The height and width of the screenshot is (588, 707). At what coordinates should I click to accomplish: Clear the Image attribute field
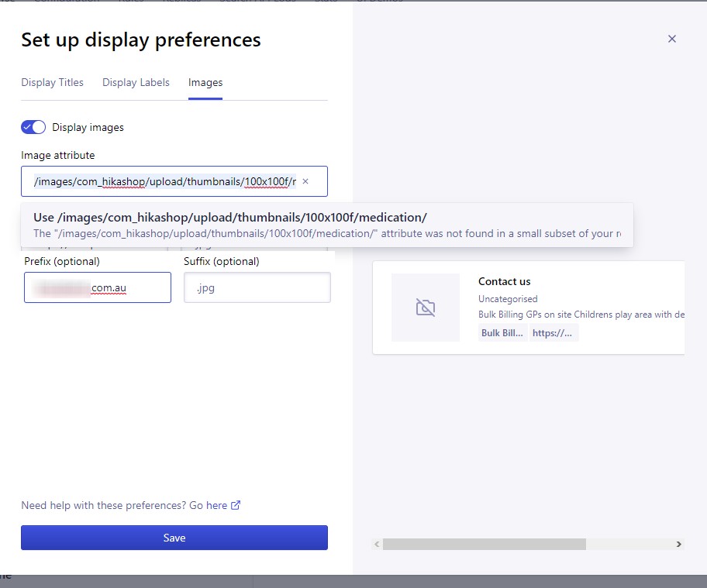click(305, 181)
